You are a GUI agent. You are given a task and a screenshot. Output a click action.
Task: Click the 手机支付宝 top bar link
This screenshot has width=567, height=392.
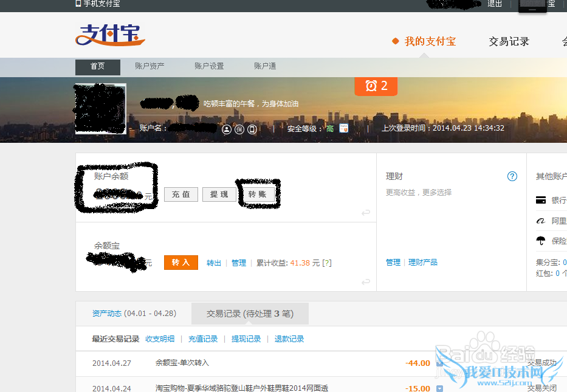101,4
